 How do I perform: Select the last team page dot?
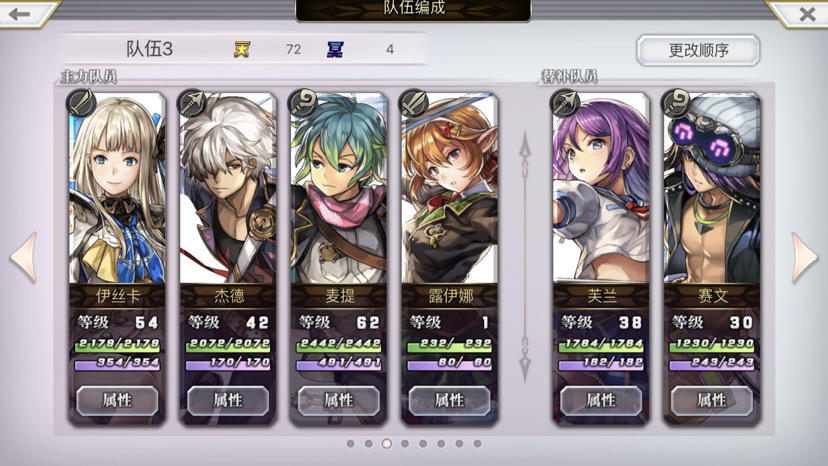pos(477,444)
